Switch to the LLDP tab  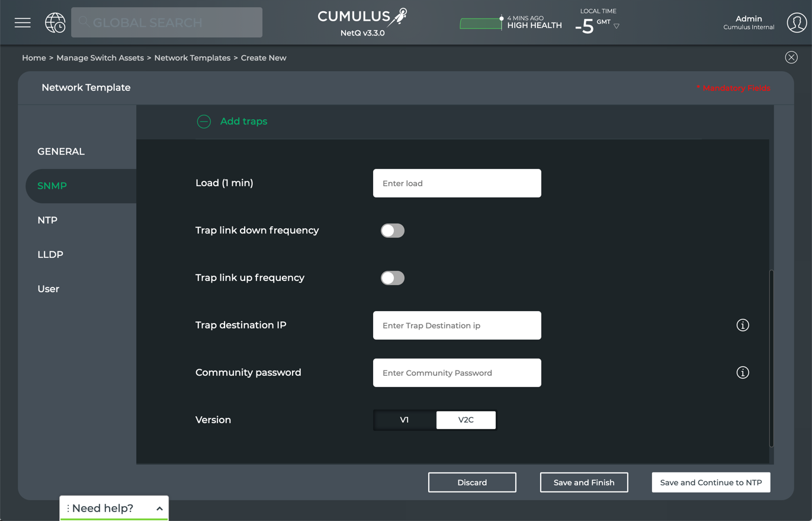pyautogui.click(x=50, y=255)
